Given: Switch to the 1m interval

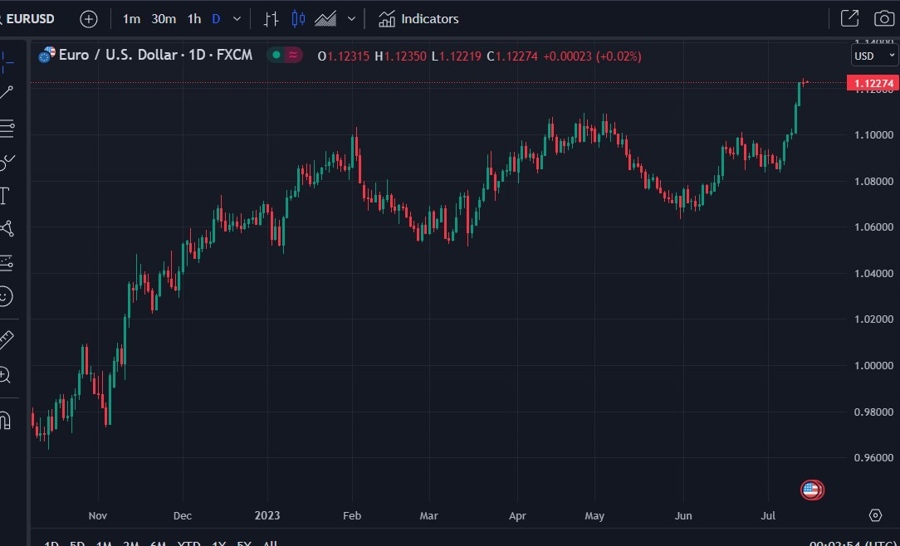Looking at the screenshot, I should [131, 19].
